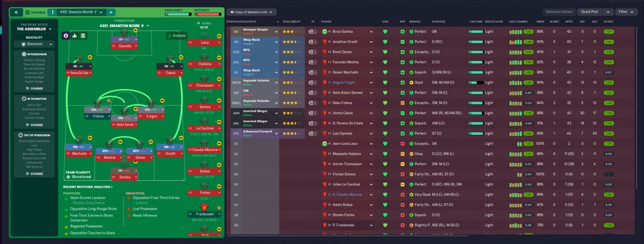The width and height of the screenshot is (644, 244).
Task: Expand the Mentality Balanced dropdown
Action: (x=35, y=44)
